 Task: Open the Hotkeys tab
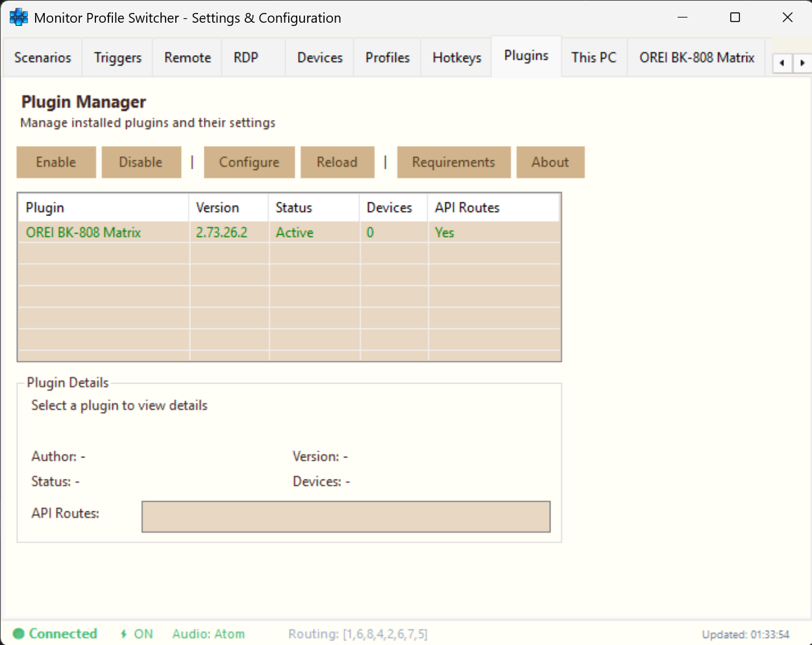coord(456,57)
